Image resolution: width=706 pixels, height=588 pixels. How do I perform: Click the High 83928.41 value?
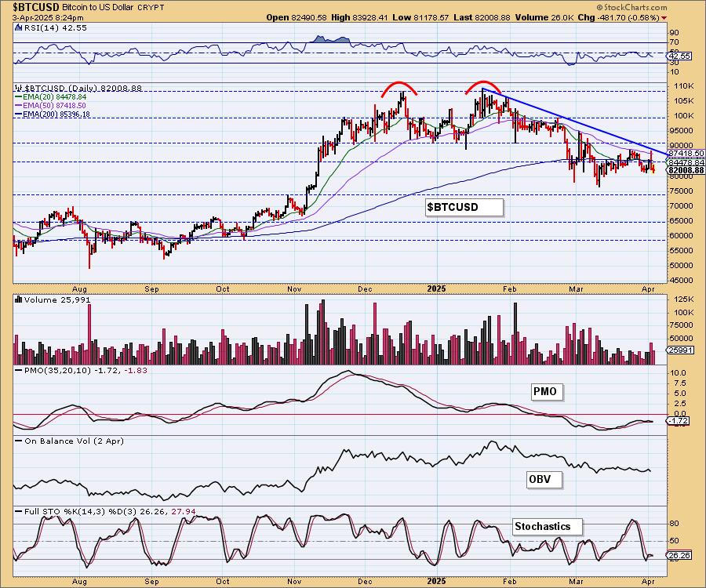coord(360,17)
